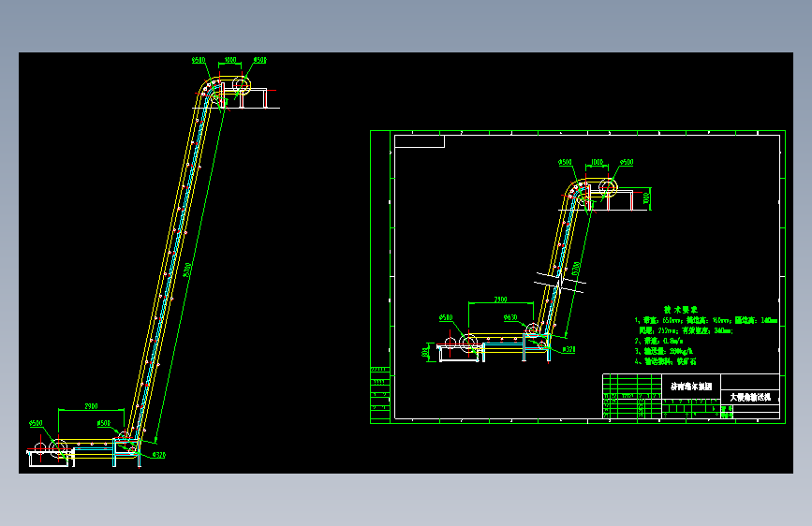Click the bottom-left φ500 label in left view
812x526 pixels.
(36, 423)
